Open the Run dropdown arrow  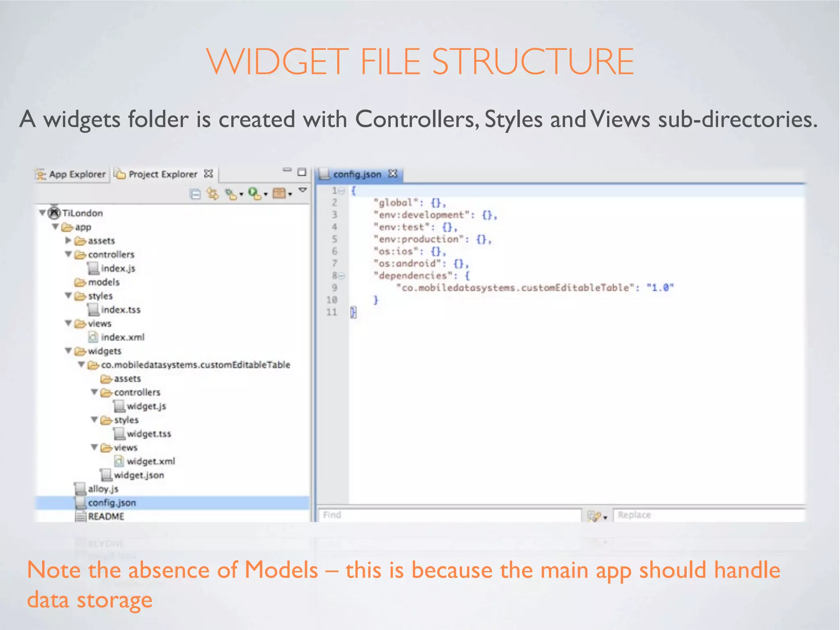(x=265, y=194)
